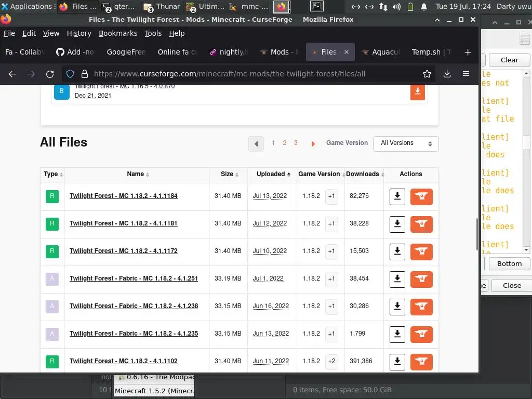532x399 pixels.
Task: Sort table by Name column
Action: 138,174
